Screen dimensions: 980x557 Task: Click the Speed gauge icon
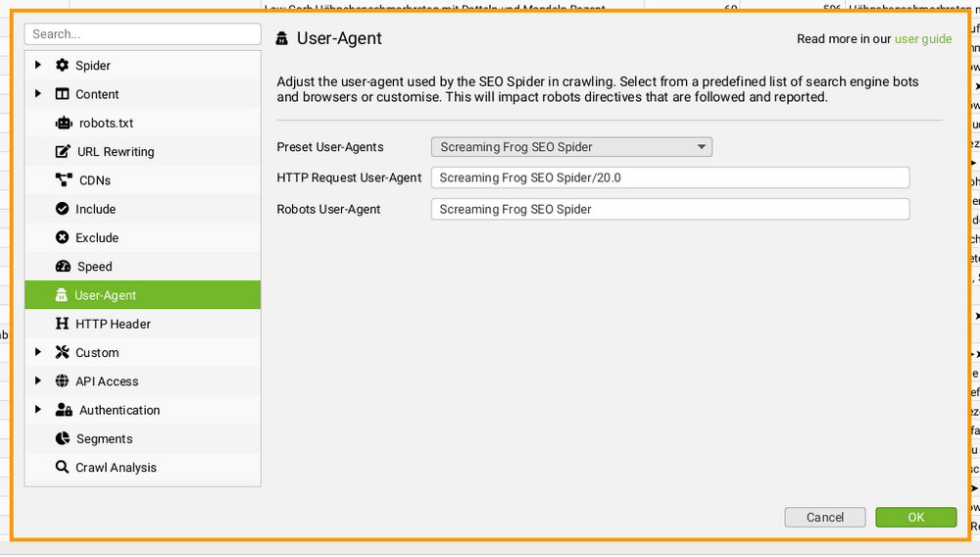(63, 267)
